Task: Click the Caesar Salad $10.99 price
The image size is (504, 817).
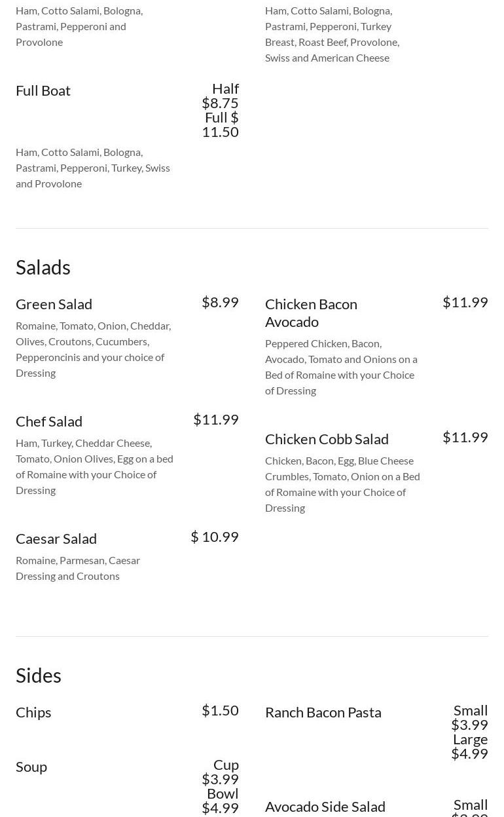Action: [215, 537]
